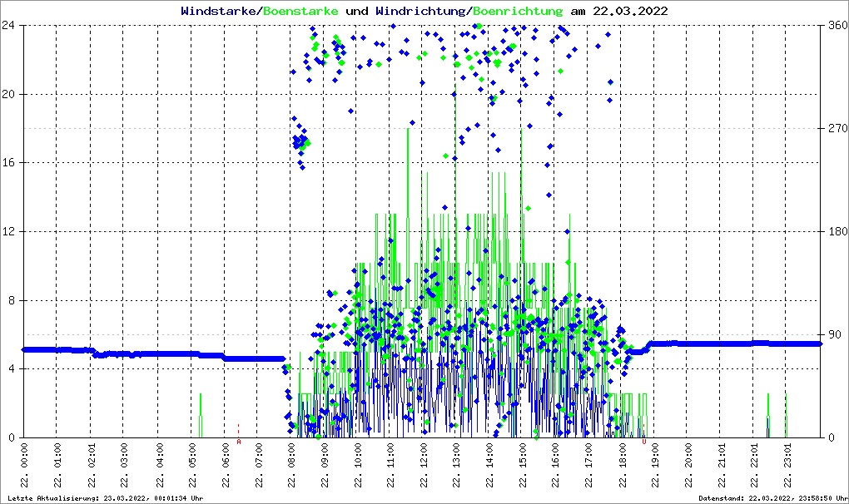Click the time label '22. 05:00'
Viewport: 849px width, 504px height.
192,466
